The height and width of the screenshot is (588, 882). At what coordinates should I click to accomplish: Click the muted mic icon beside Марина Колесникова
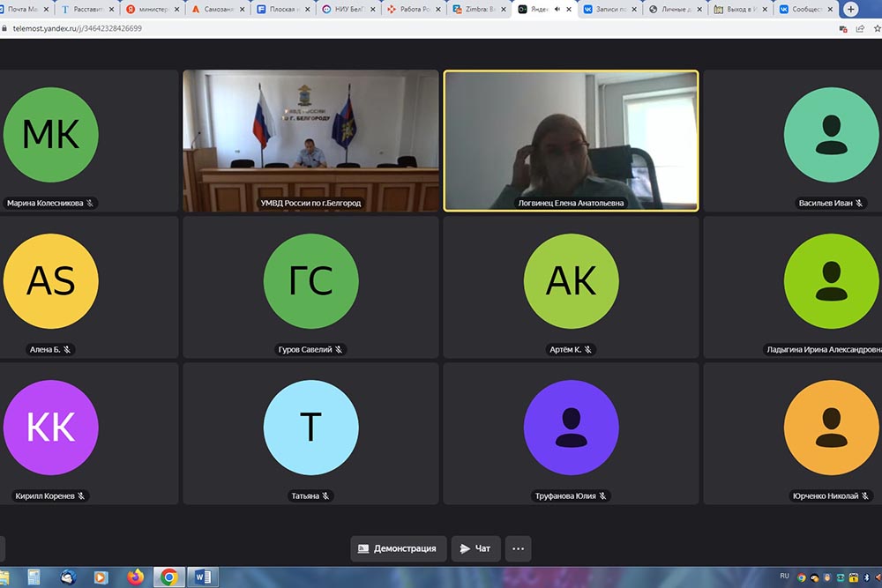(x=90, y=204)
